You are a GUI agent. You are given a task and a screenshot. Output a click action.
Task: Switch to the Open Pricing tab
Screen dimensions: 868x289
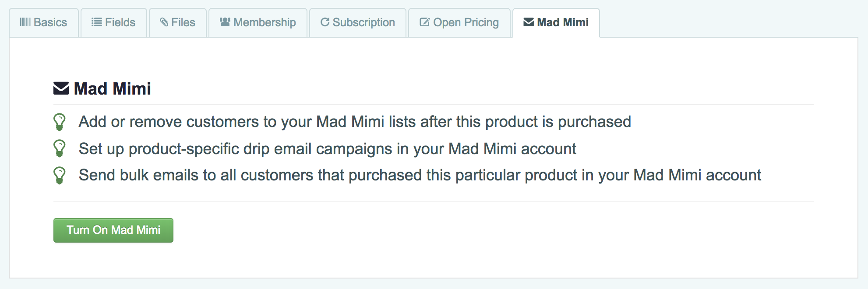pyautogui.click(x=459, y=23)
